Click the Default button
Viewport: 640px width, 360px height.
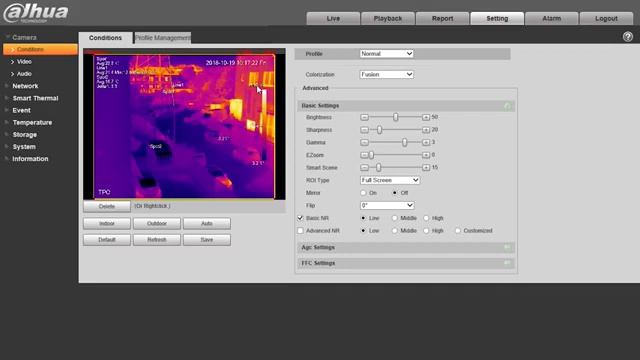[x=107, y=240]
